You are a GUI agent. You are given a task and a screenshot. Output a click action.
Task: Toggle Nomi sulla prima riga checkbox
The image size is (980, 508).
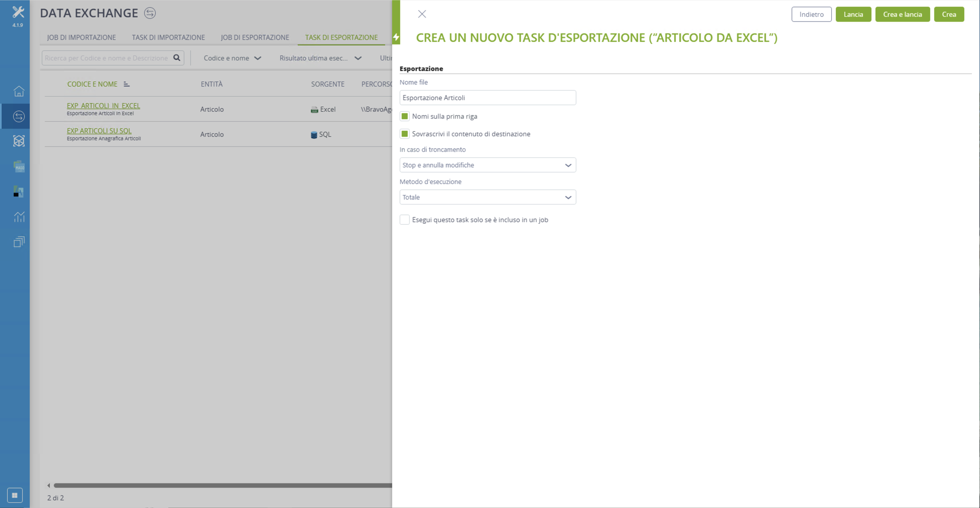[x=404, y=116]
